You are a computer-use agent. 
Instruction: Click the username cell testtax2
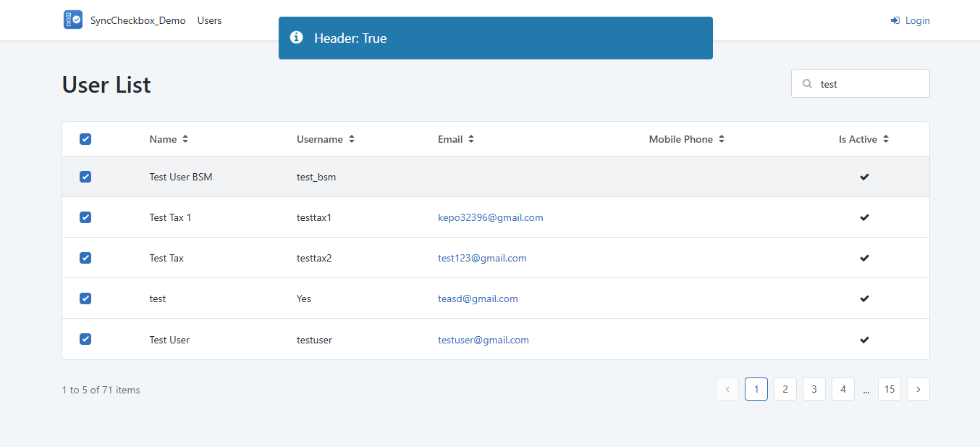click(x=314, y=258)
